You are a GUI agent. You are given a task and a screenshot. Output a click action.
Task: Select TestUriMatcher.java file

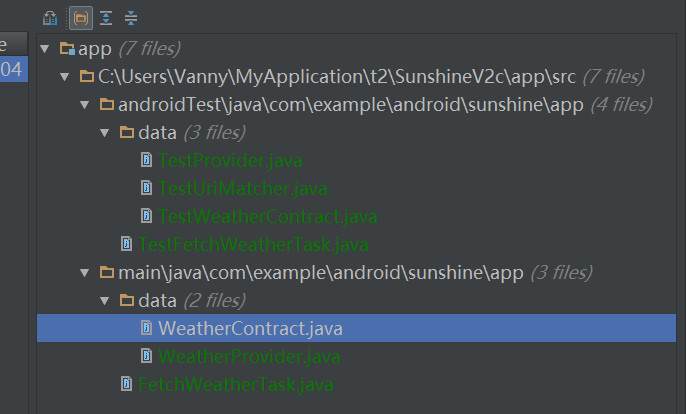pos(243,189)
